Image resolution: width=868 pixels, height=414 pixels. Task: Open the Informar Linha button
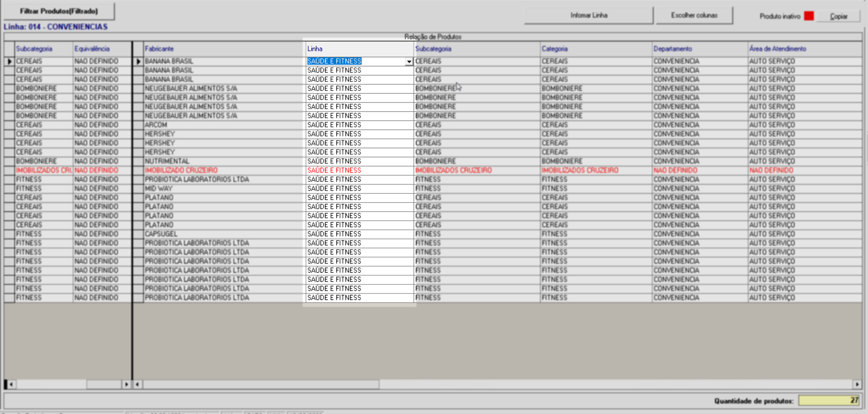(x=589, y=15)
